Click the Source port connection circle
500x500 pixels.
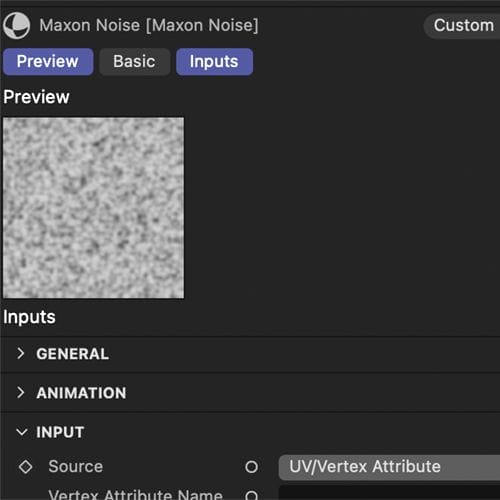click(x=251, y=467)
